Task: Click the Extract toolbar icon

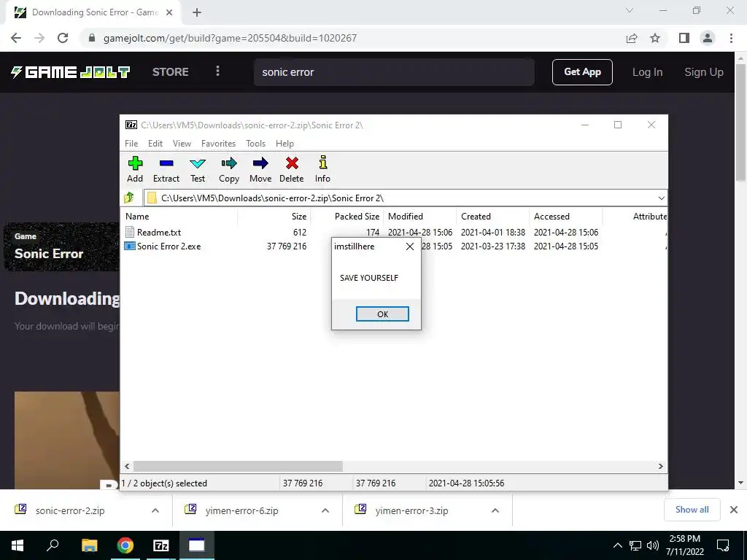Action: click(x=166, y=169)
